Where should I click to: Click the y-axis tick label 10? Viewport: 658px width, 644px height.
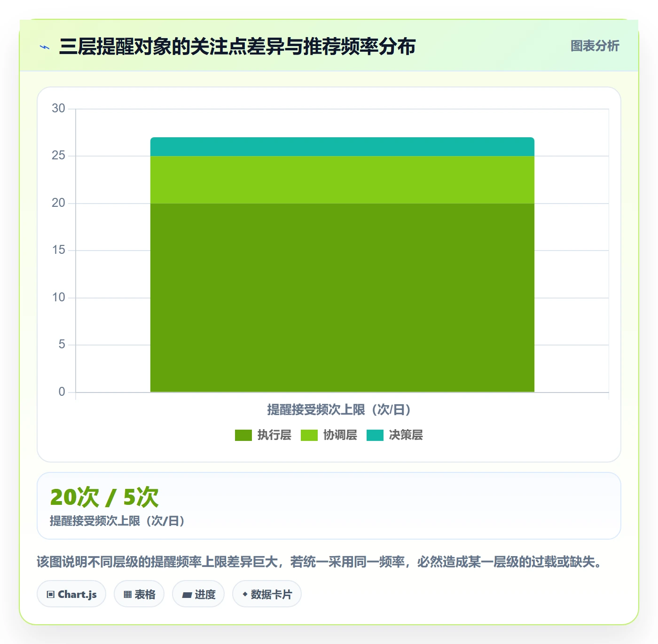[x=58, y=298]
